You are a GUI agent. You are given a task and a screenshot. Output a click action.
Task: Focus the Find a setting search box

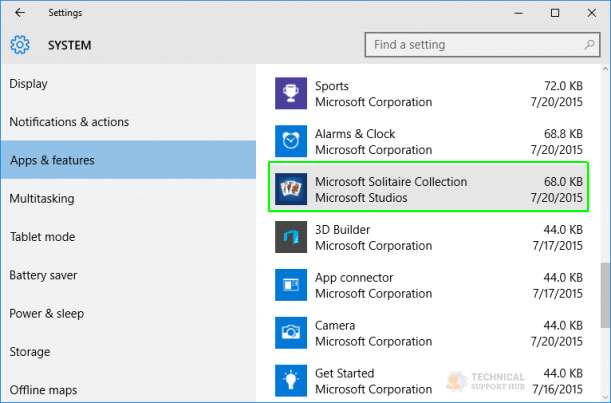482,45
